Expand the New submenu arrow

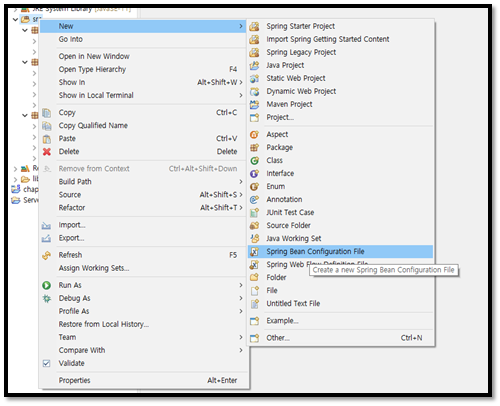[241, 26]
